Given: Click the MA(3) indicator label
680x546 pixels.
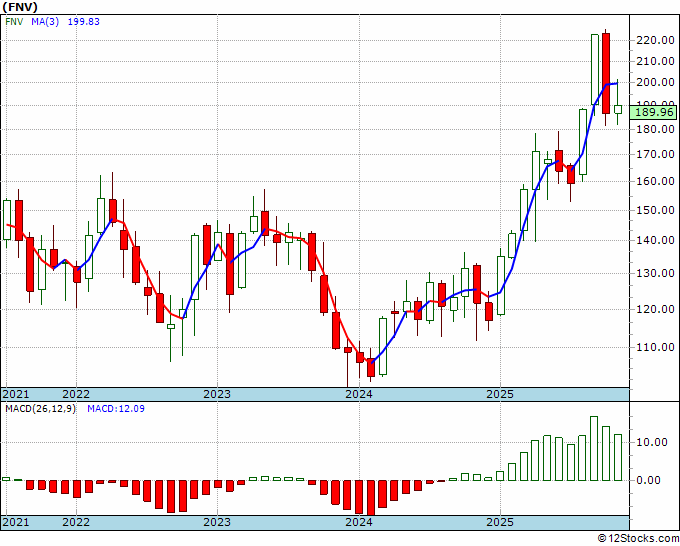Looking at the screenshot, I should click(45, 21).
